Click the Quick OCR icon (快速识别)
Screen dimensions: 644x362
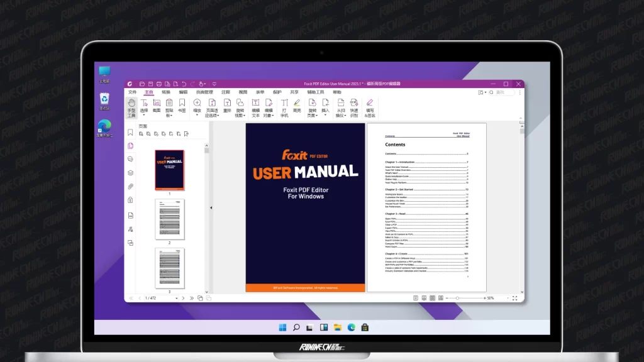pyautogui.click(x=354, y=107)
